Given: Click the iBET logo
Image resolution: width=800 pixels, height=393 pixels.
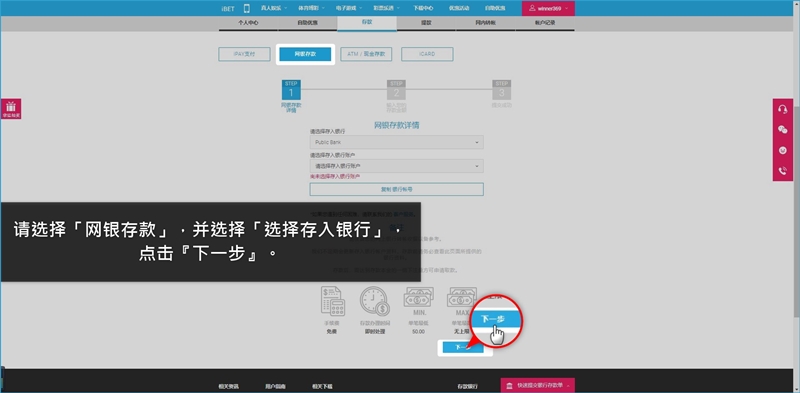Looking at the screenshot, I should coord(228,8).
